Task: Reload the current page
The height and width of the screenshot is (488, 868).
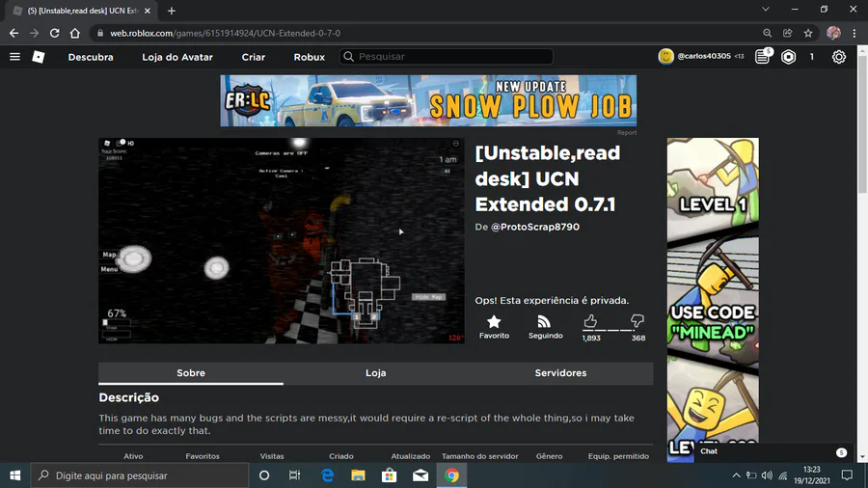Action: click(54, 33)
